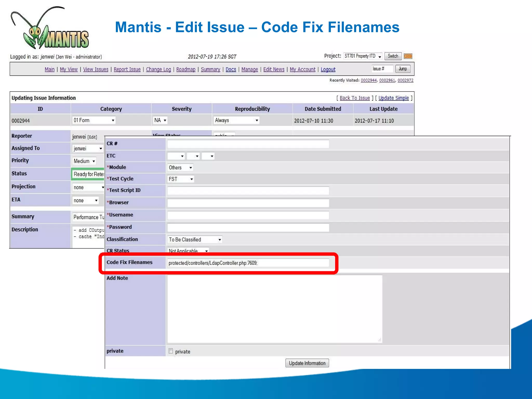Image resolution: width=532 pixels, height=399 pixels.
Task: Open the Test Cycle dropdown showing FST
Action: (181, 179)
